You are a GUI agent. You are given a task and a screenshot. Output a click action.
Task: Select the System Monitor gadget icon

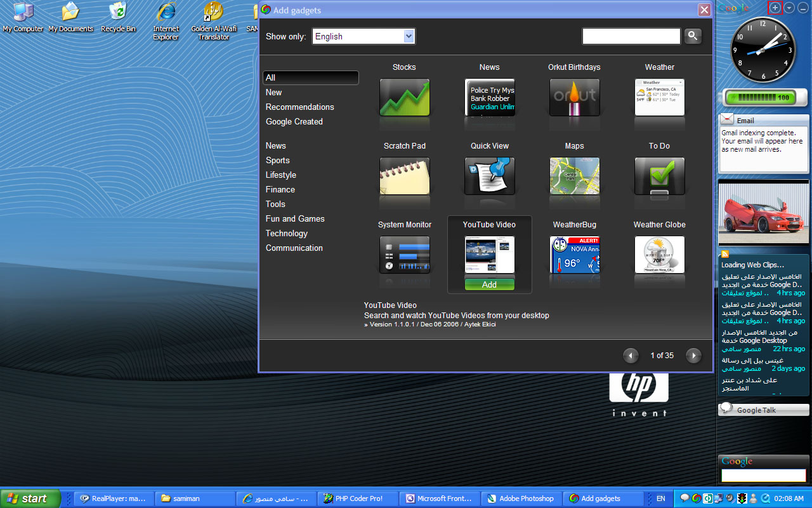405,255
